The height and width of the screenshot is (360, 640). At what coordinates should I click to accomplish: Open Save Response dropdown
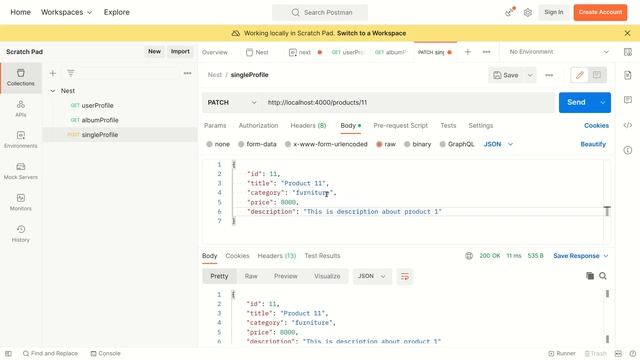coord(581,256)
